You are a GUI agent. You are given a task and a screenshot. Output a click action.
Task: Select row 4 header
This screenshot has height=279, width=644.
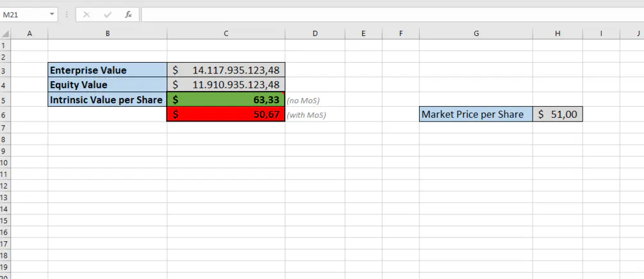pos(5,85)
